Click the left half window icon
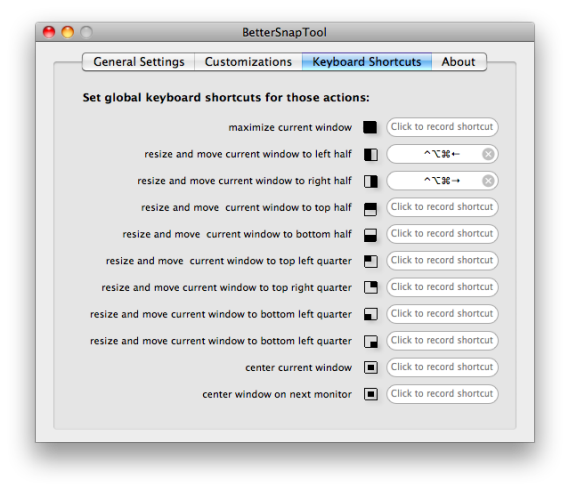Image resolution: width=570 pixels, height=491 pixels. (x=371, y=154)
